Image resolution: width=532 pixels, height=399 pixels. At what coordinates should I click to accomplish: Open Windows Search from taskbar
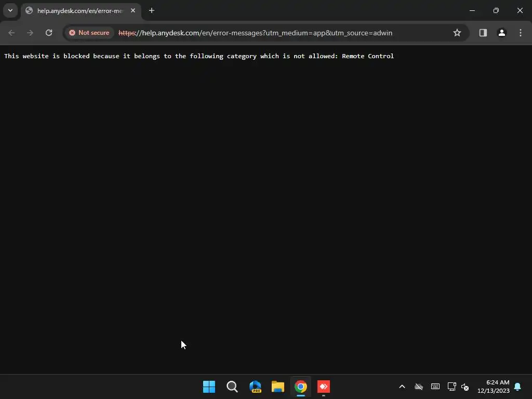[232, 387]
